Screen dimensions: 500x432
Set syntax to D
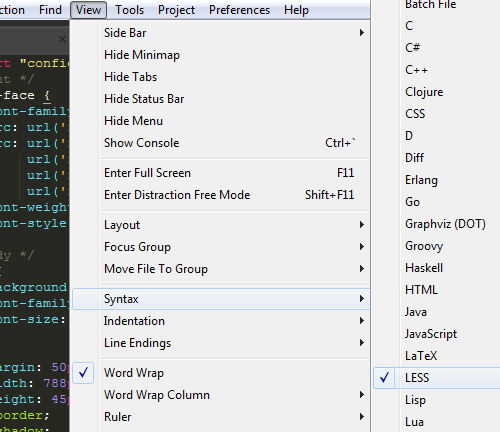pyautogui.click(x=437, y=136)
